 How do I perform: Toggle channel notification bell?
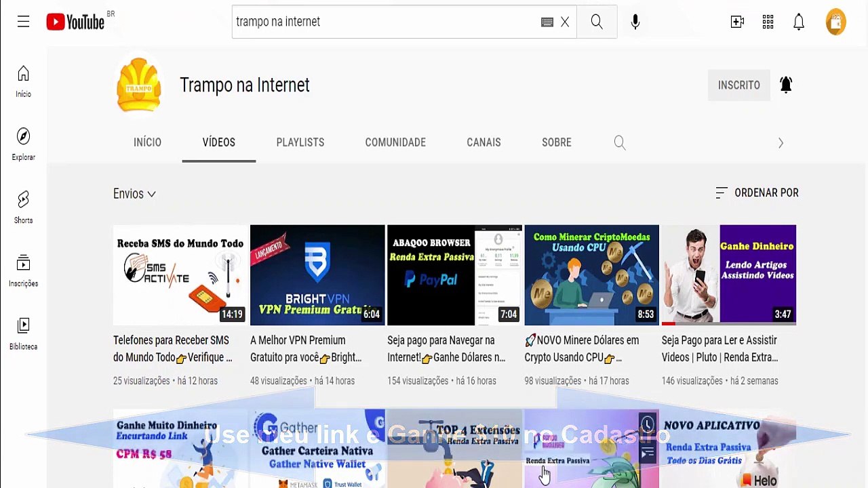(x=786, y=85)
